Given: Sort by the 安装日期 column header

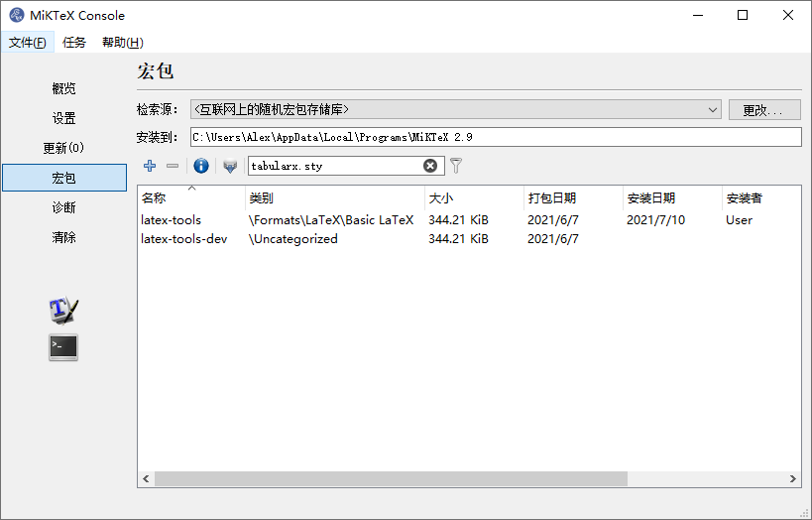Looking at the screenshot, I should pyautogui.click(x=672, y=197).
